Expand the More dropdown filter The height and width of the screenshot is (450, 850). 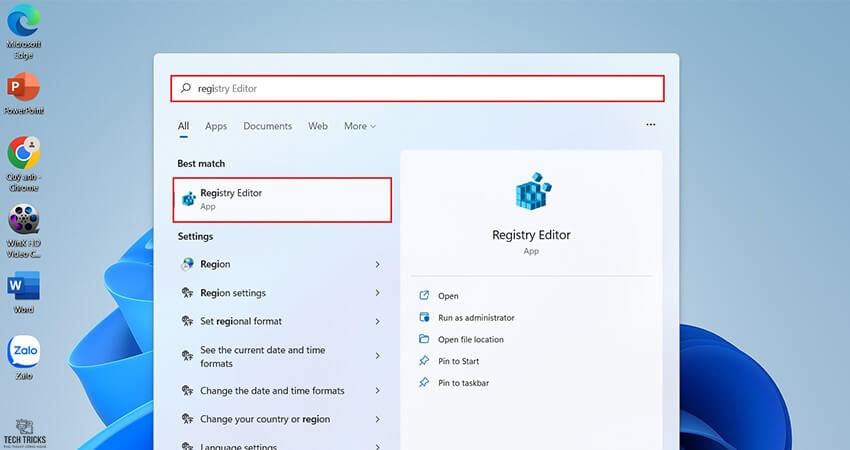360,126
